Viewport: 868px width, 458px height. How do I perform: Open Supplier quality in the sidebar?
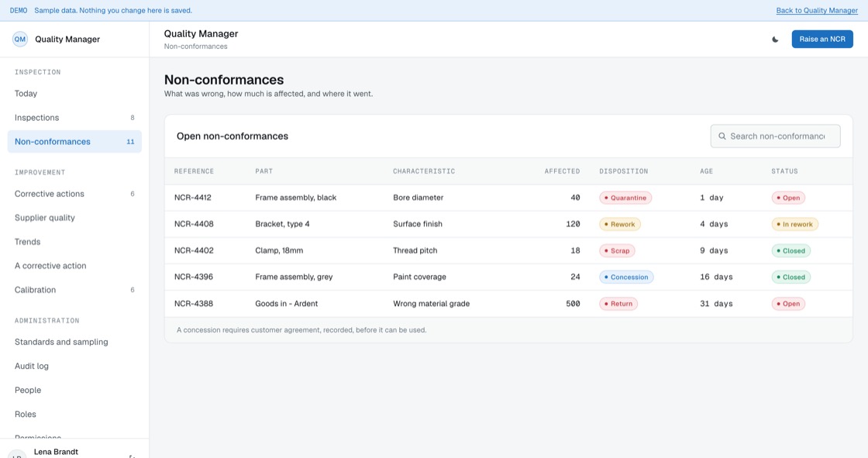click(74, 218)
